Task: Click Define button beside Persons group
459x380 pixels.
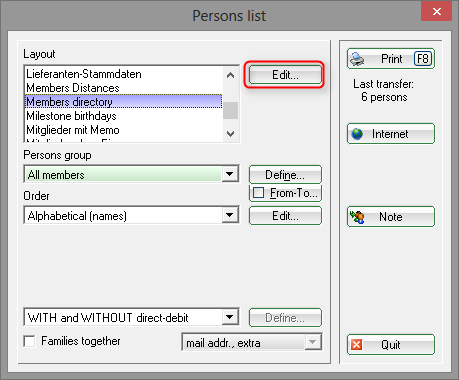Action: pos(285,175)
